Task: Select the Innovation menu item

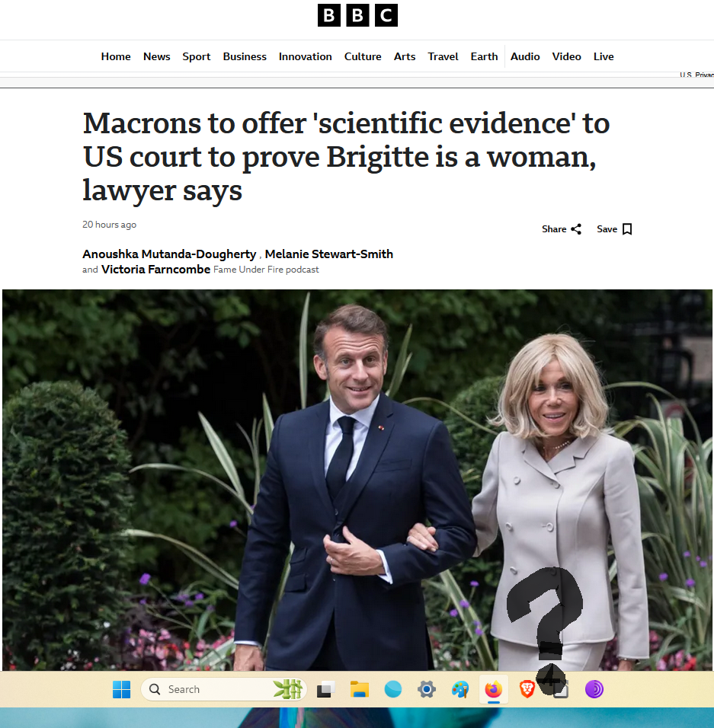Action: (x=306, y=56)
